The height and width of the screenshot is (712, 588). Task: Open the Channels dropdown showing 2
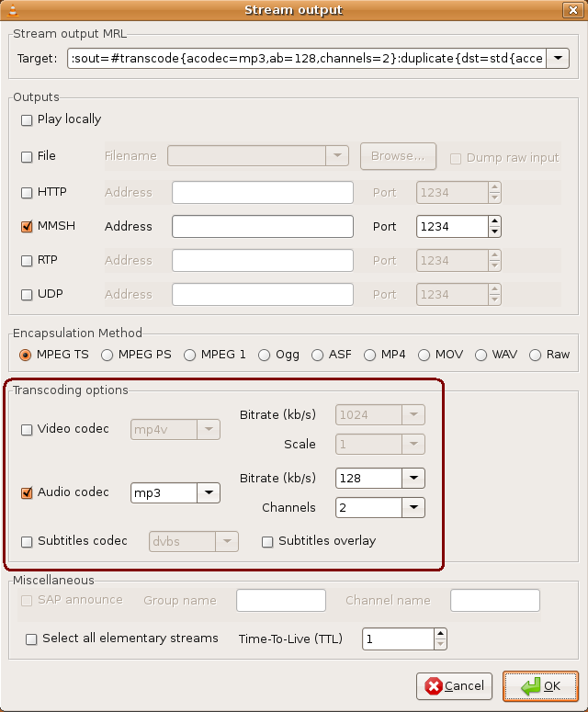[413, 508]
